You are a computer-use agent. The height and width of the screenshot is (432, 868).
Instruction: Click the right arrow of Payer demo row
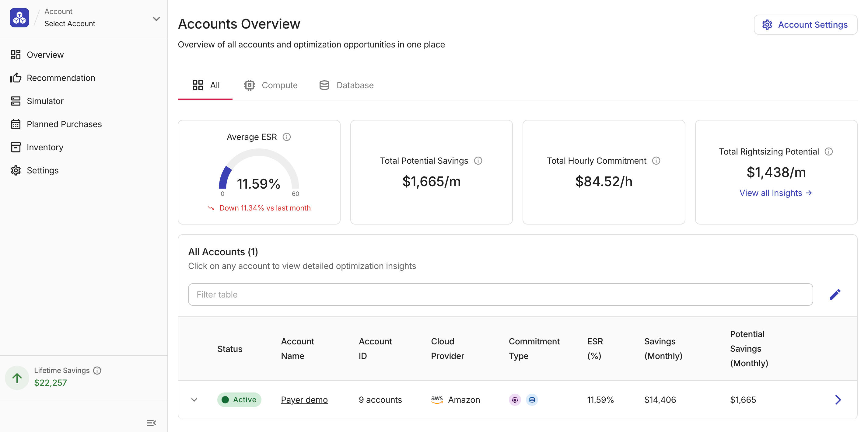(838, 400)
